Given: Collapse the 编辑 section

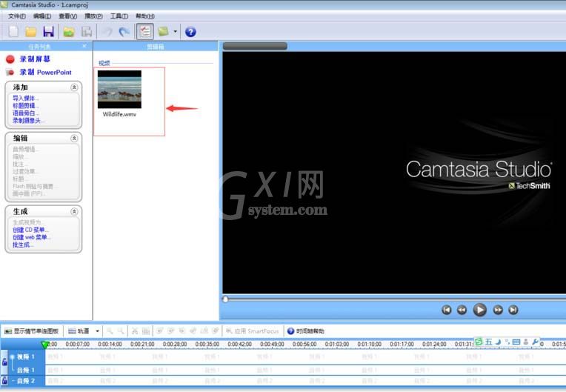Looking at the screenshot, I should point(74,139).
